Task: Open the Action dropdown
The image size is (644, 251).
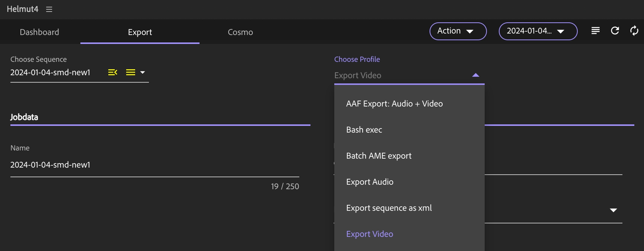Action: tap(458, 31)
